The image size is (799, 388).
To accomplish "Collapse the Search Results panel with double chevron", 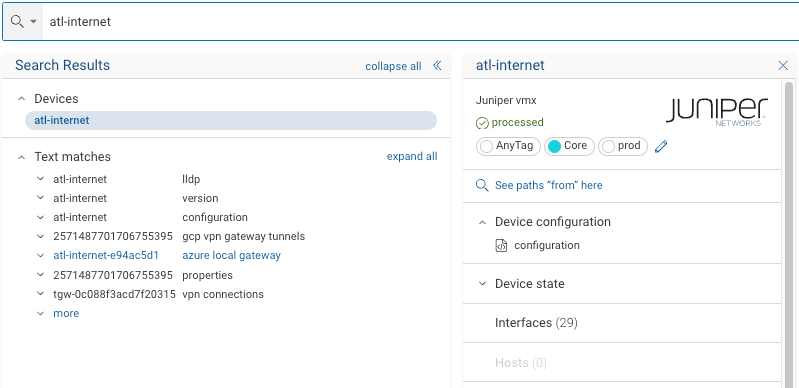I will point(437,65).
